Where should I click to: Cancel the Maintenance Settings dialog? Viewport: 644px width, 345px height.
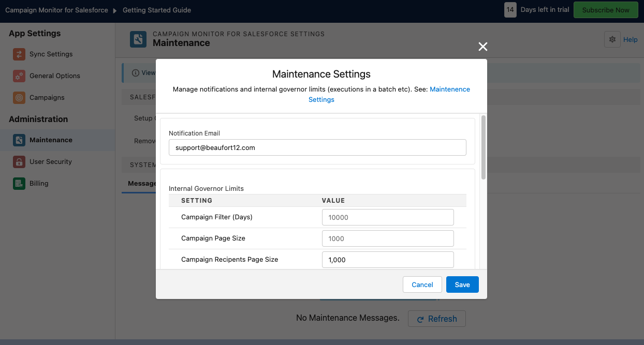(x=422, y=284)
